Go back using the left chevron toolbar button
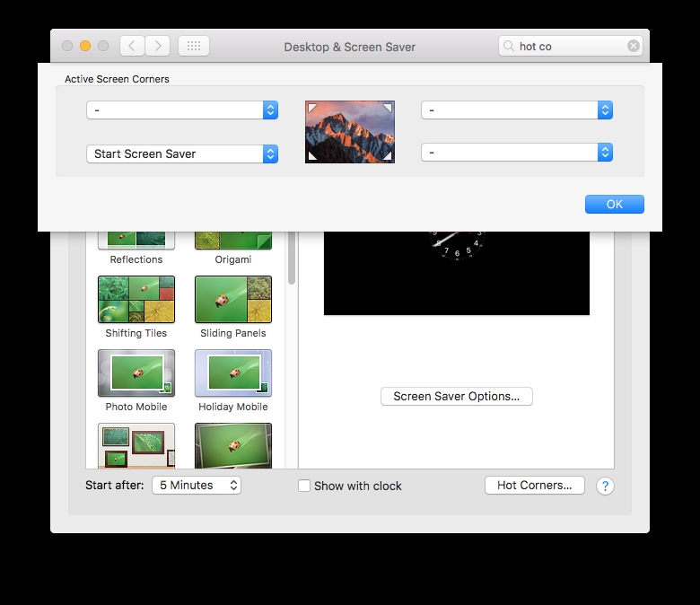Screen dimensions: 700x605 click(132, 46)
